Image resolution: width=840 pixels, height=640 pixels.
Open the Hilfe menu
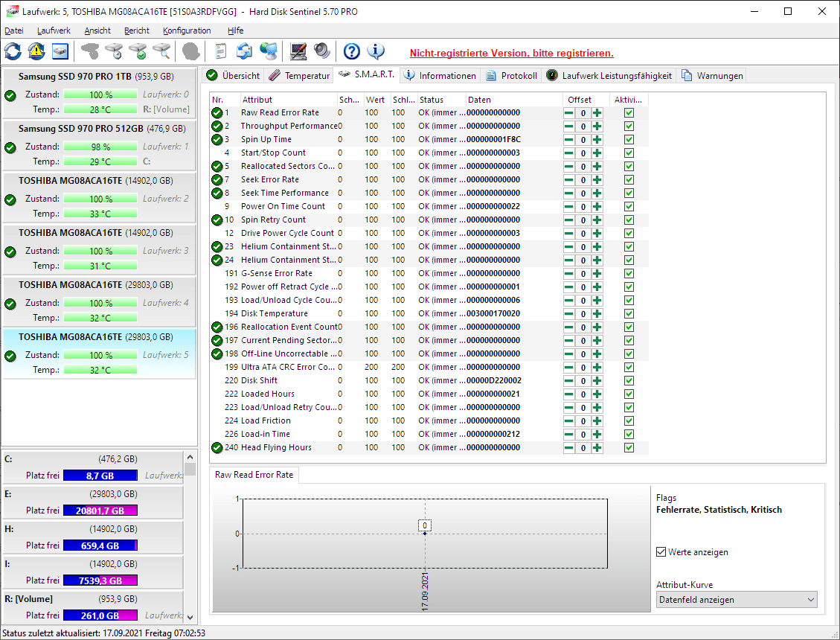(235, 31)
